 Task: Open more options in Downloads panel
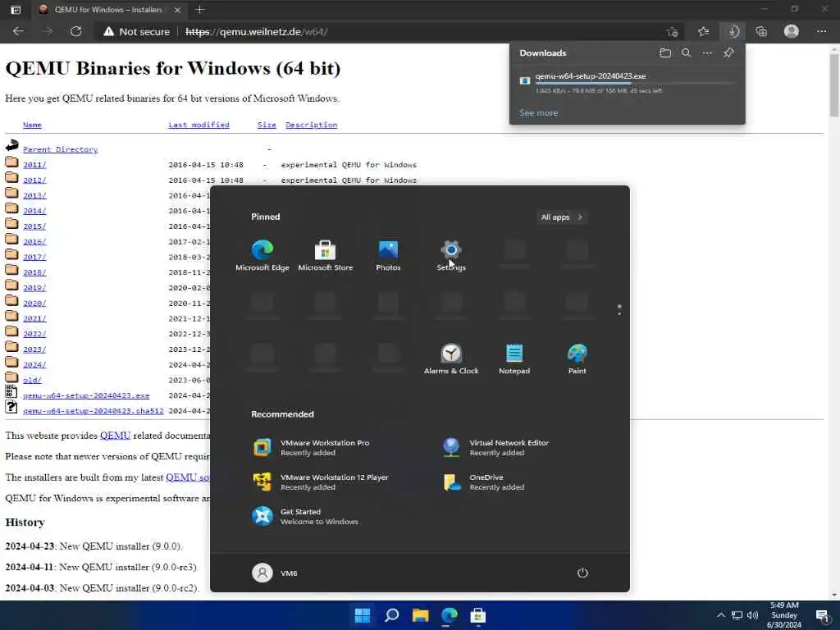click(x=708, y=52)
